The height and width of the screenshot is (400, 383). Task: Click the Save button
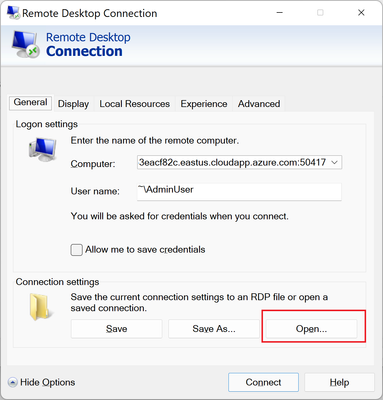click(x=116, y=329)
